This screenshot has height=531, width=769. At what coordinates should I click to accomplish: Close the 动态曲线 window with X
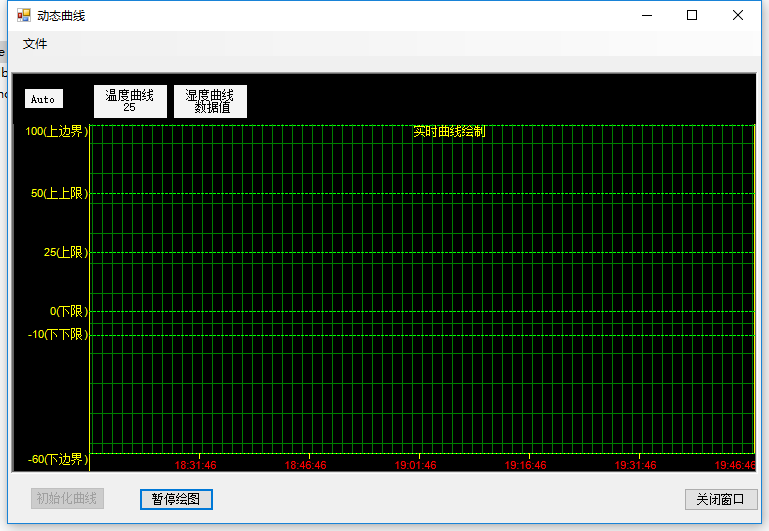[x=738, y=16]
